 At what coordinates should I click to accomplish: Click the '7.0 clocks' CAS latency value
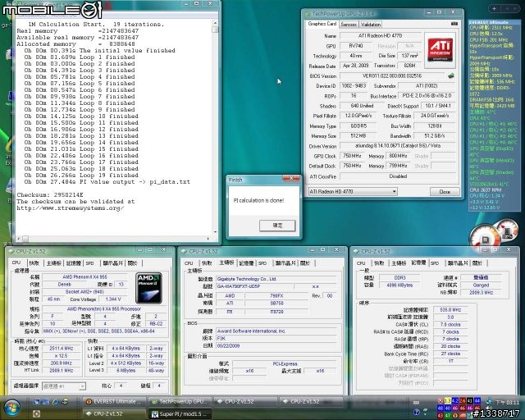click(450, 325)
